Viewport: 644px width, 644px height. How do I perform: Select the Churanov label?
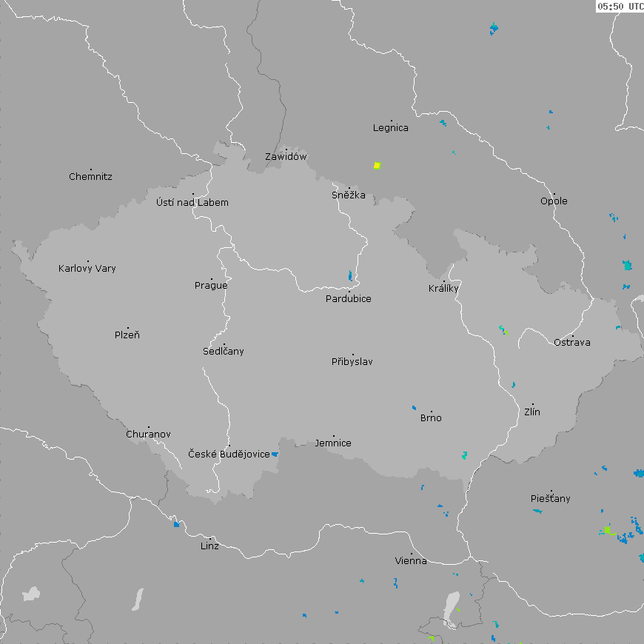[148, 434]
